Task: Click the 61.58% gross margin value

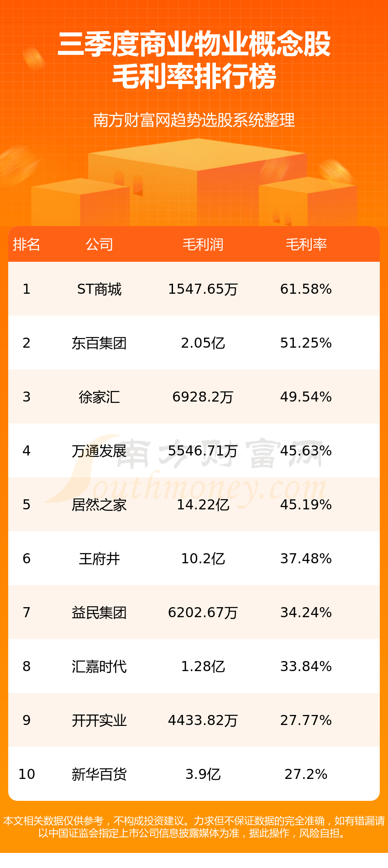Action: coord(306,289)
